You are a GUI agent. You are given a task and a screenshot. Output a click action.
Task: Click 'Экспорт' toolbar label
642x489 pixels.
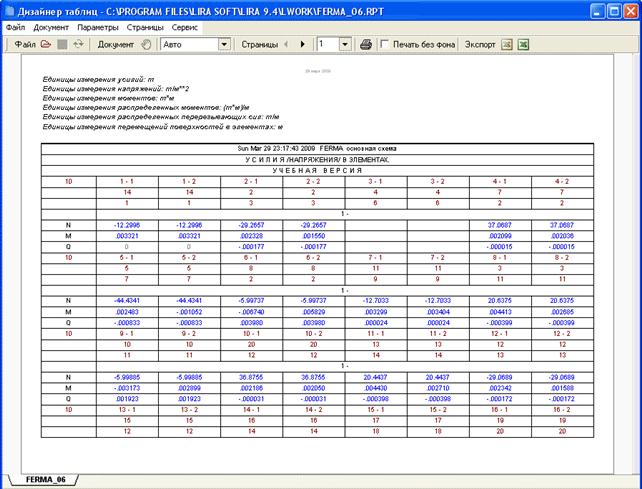point(480,44)
